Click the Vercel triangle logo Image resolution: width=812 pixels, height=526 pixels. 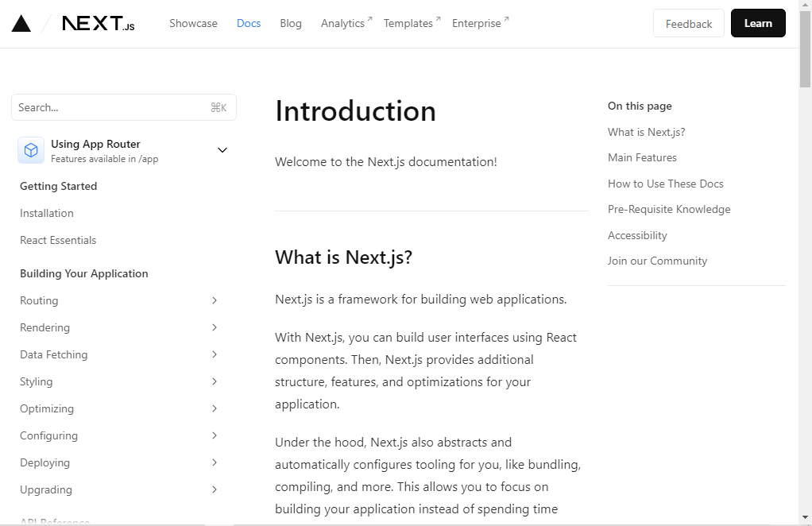(x=21, y=23)
